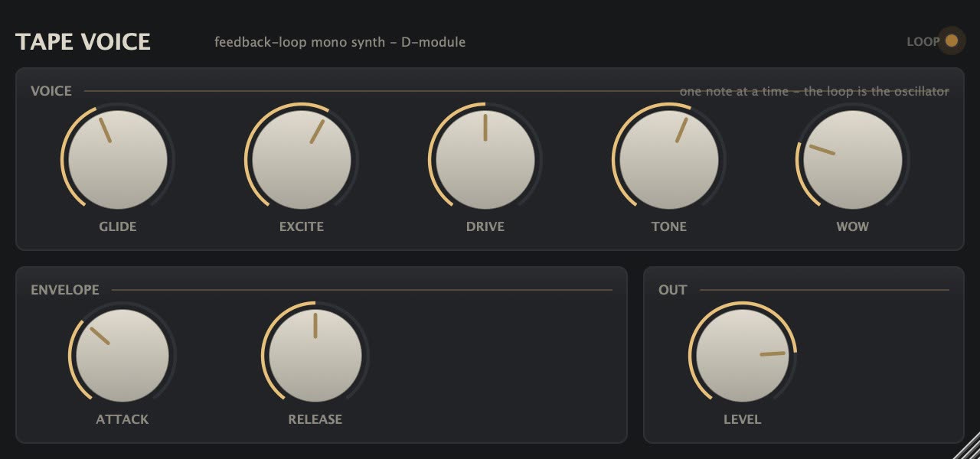
Task: Click the EXCITE label
Action: click(302, 226)
